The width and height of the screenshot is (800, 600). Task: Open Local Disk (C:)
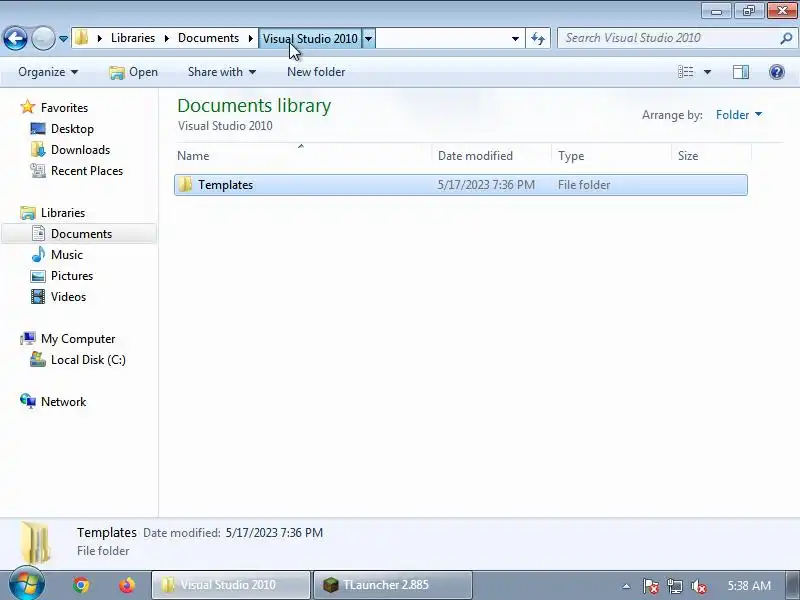pos(78,360)
